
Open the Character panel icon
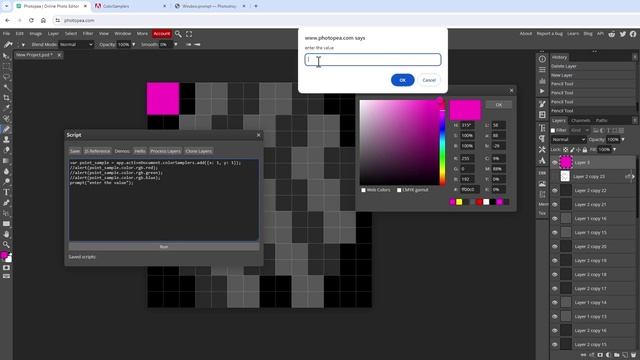coord(542,128)
